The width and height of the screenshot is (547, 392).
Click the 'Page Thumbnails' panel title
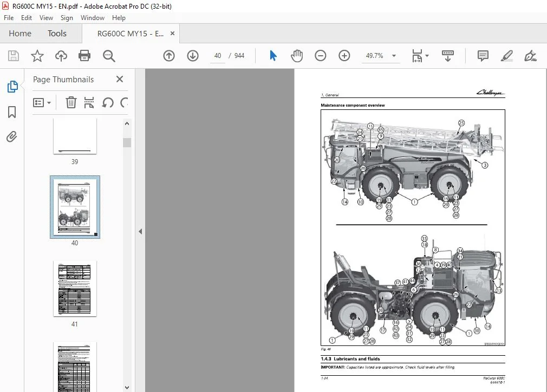pyautogui.click(x=63, y=80)
